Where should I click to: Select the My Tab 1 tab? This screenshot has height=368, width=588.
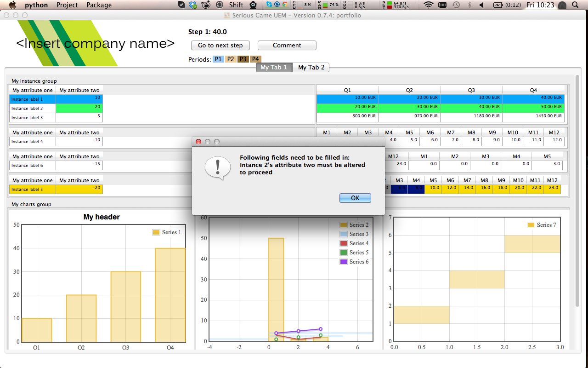[x=274, y=68]
